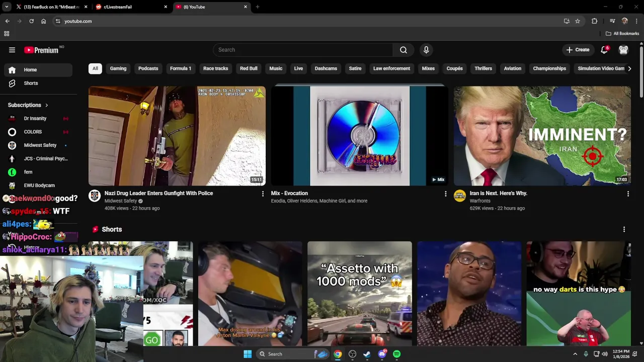Image resolution: width=644 pixels, height=362 pixels.
Task: Select the Race tracks filter chip
Action: pyautogui.click(x=215, y=68)
